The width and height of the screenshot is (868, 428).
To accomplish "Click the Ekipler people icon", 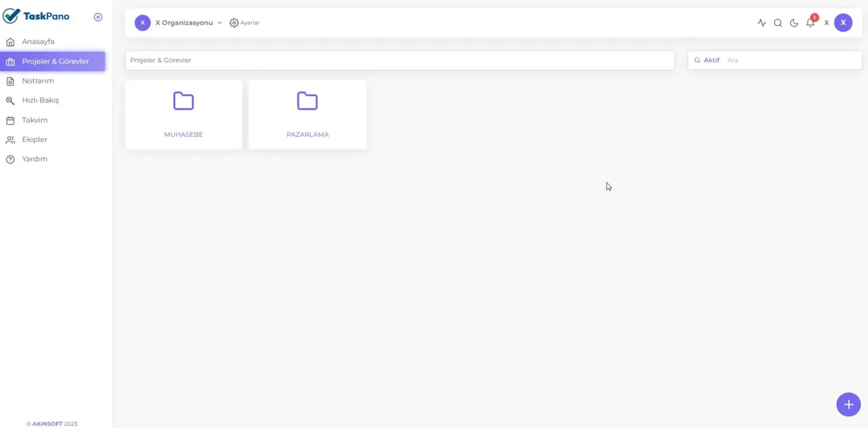I will [10, 140].
